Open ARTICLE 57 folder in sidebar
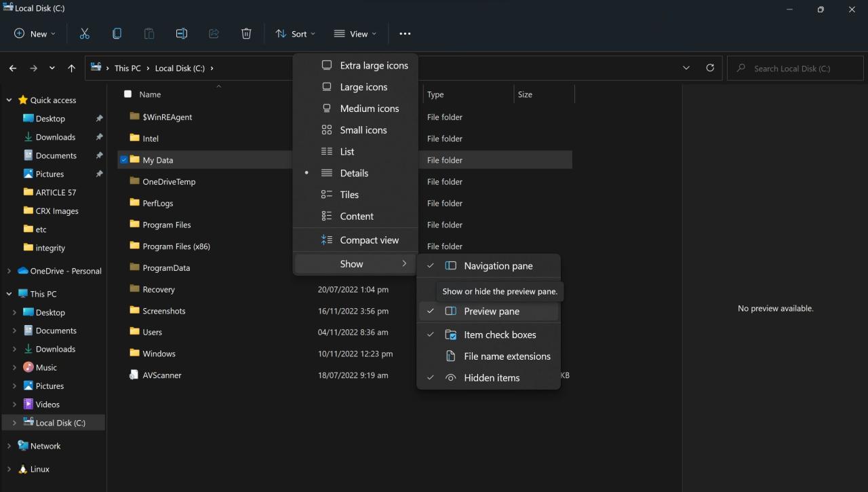Viewport: 868px width, 492px height. point(56,192)
